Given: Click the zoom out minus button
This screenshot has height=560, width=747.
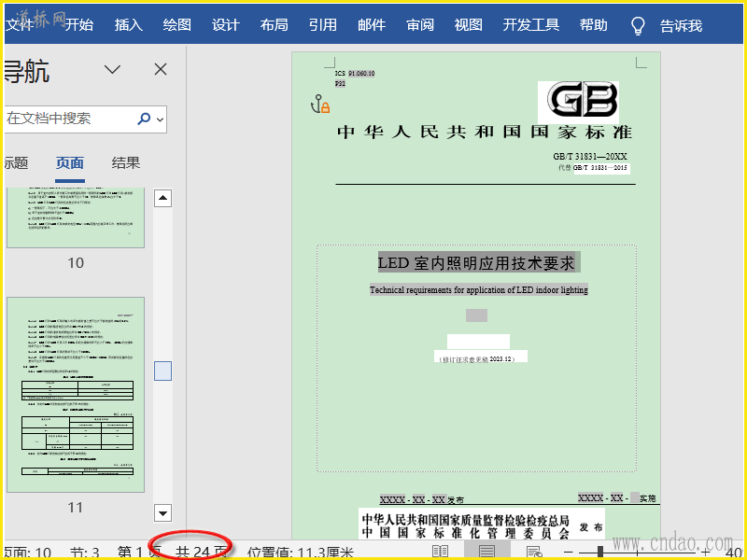Looking at the screenshot, I should tap(569, 552).
